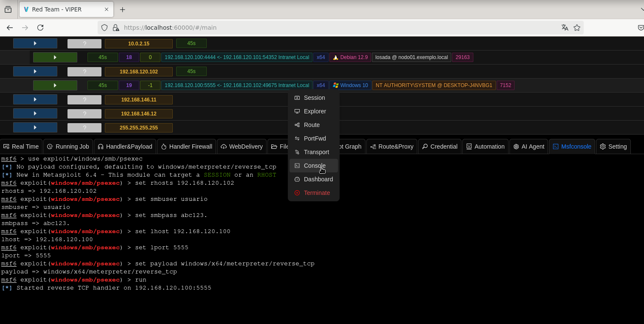Click the 192.168.120.100:5555 connection tag
This screenshot has width=644, height=324.
(x=237, y=85)
